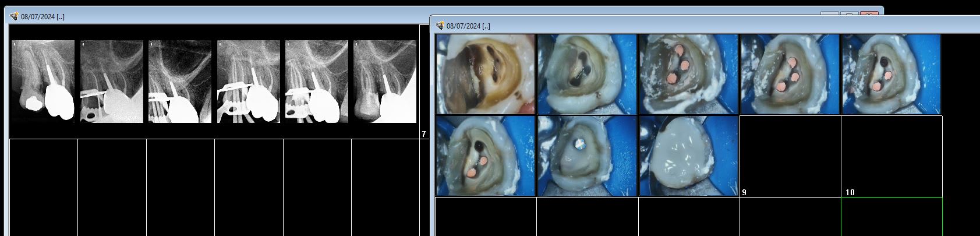Select the photo of the white finished restoration

click(688, 156)
